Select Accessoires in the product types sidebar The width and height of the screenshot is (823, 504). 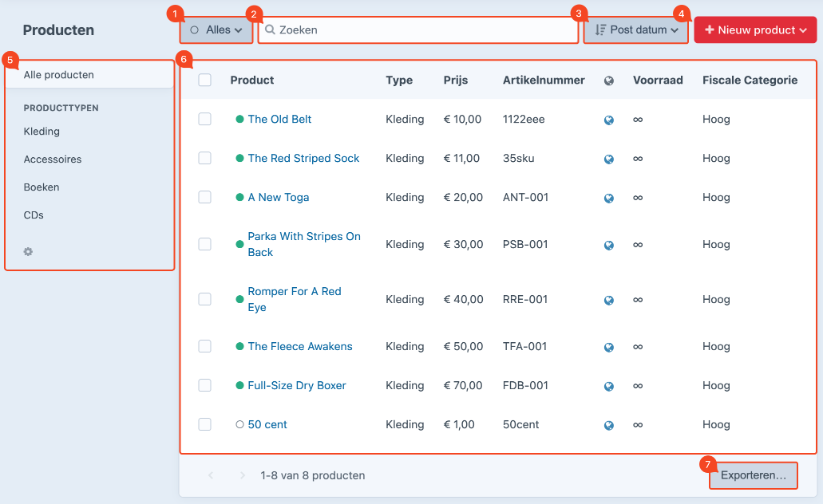(x=53, y=159)
